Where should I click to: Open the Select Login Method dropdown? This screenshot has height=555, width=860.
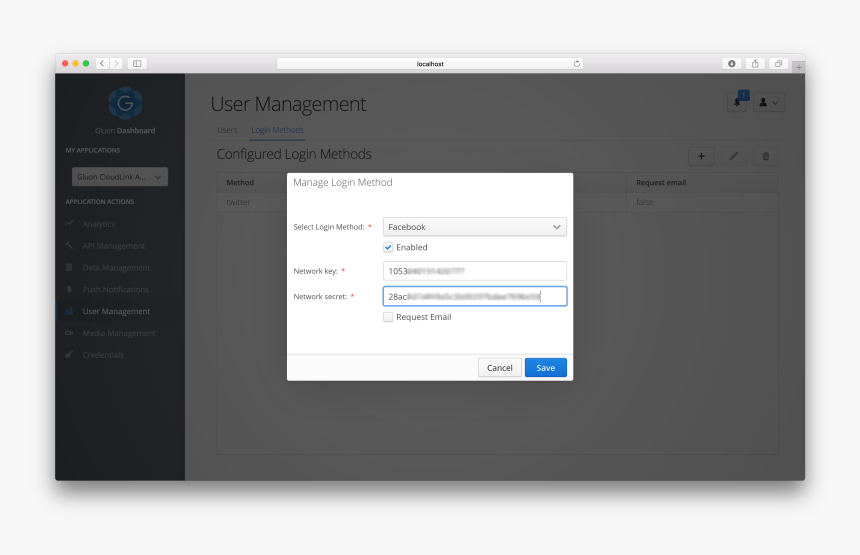pos(474,227)
